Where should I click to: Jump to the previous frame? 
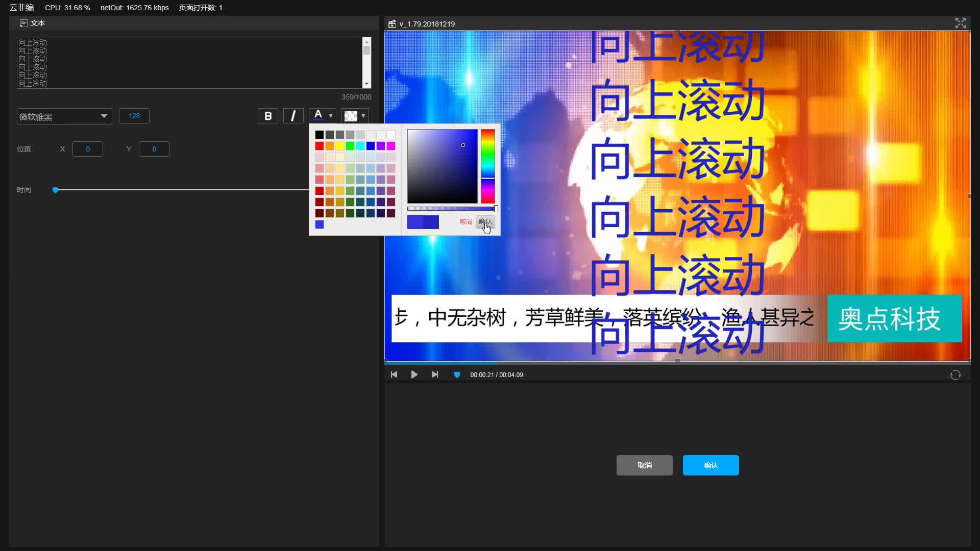coord(394,374)
